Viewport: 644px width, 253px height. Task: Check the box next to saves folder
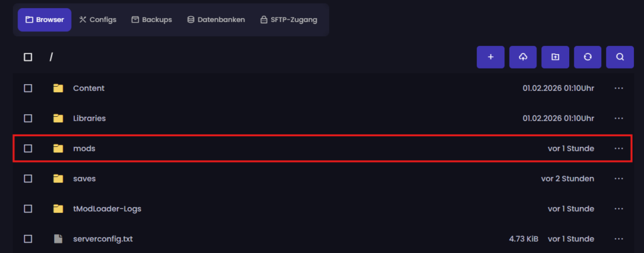click(x=28, y=178)
